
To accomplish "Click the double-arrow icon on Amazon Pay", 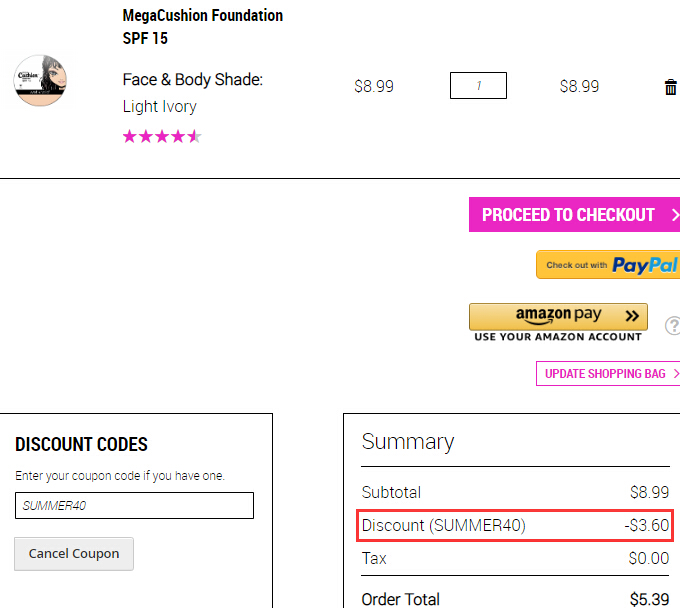I will (x=632, y=316).
